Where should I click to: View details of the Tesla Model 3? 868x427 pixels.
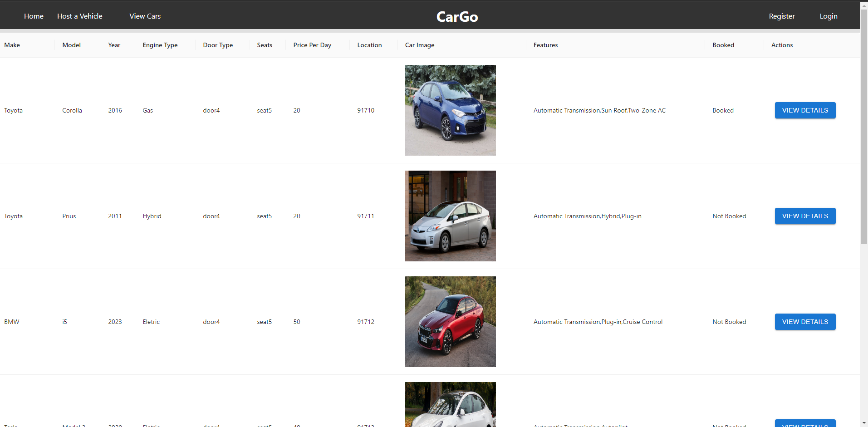tap(804, 424)
